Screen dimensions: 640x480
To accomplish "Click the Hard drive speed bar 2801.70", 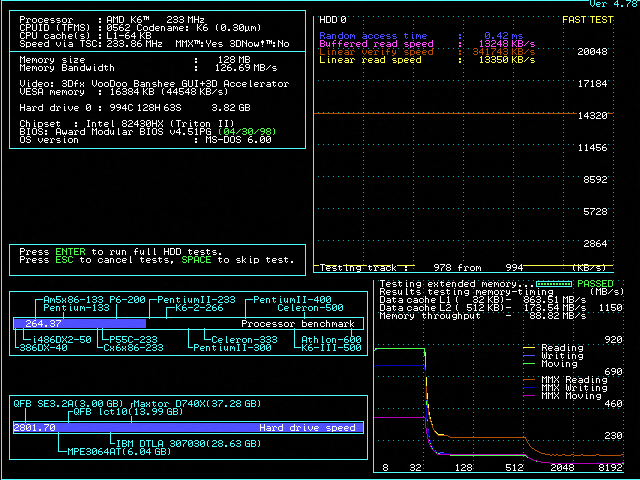I will click(188, 428).
